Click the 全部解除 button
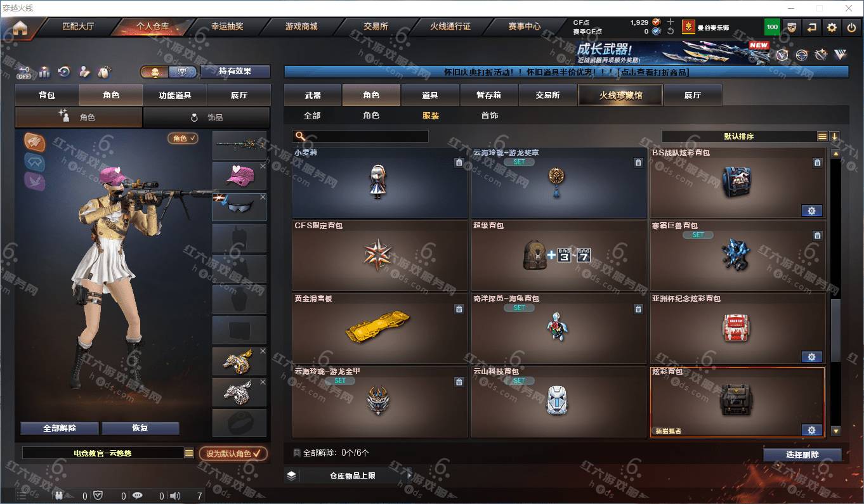The height and width of the screenshot is (504, 864). point(60,428)
